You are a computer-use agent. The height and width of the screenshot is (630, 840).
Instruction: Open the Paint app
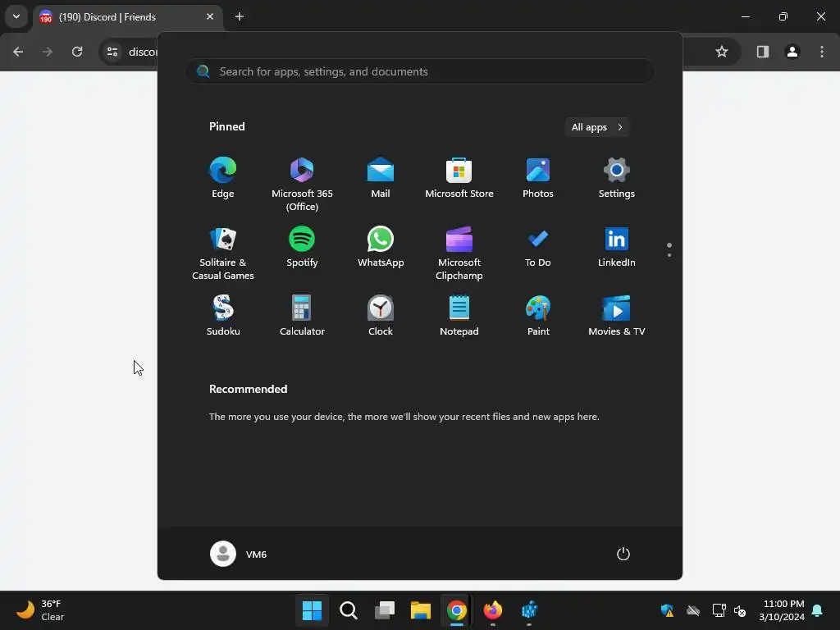coord(538,316)
